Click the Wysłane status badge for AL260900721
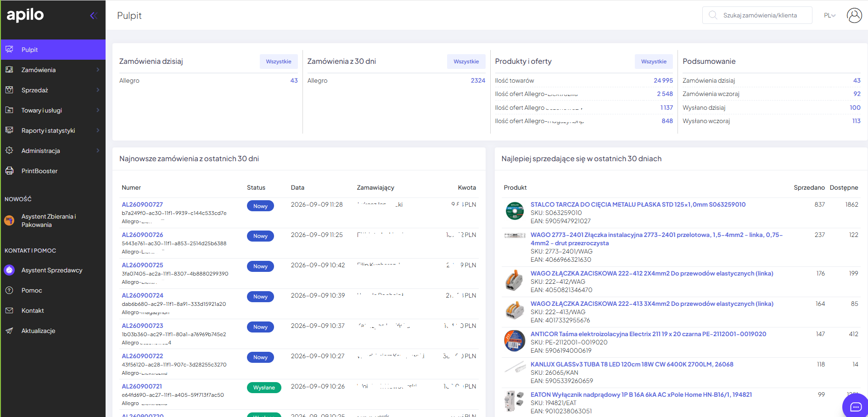Viewport: 868px width, 417px height. pyautogui.click(x=264, y=388)
